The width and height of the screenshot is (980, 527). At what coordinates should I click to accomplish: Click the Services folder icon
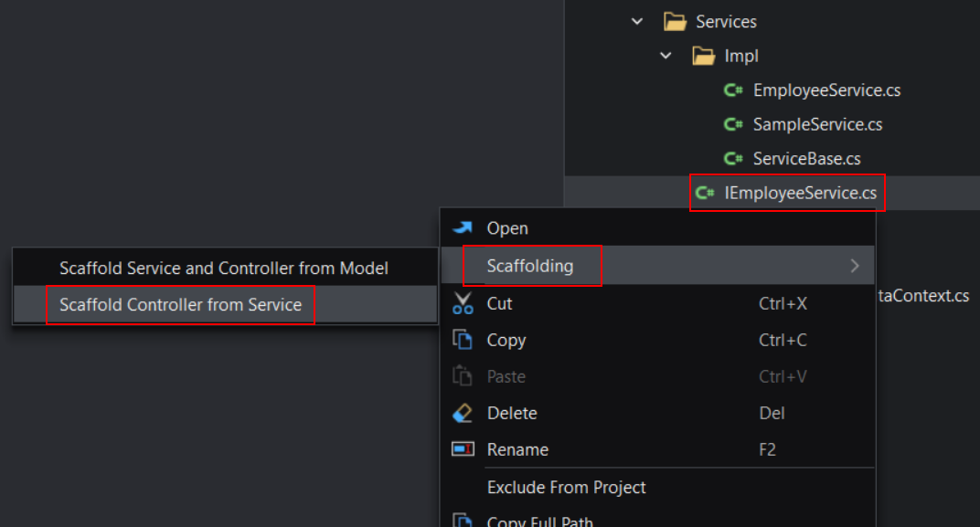click(675, 21)
